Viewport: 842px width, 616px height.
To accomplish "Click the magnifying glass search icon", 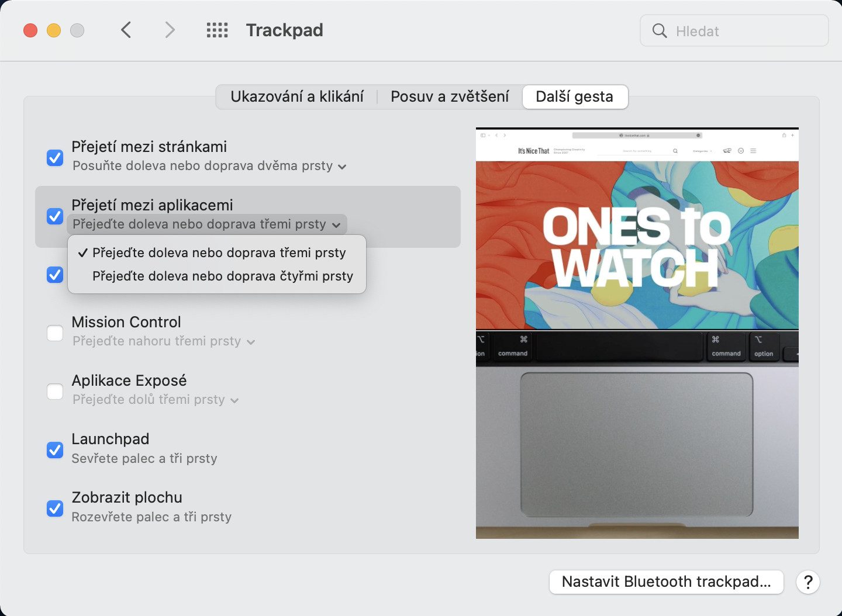I will [660, 30].
